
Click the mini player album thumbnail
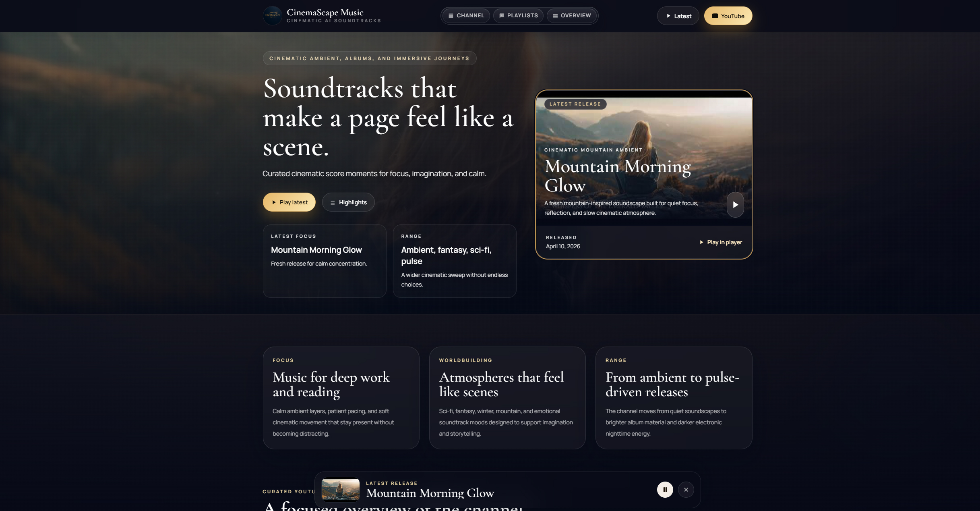[340, 489]
